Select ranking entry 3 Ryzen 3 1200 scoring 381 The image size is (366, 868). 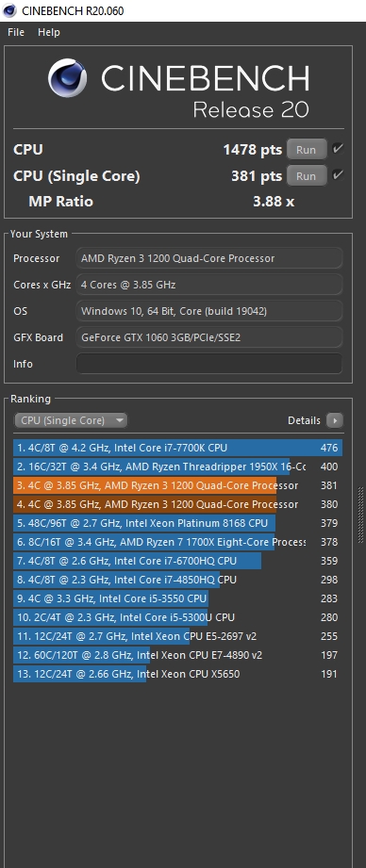177,485
